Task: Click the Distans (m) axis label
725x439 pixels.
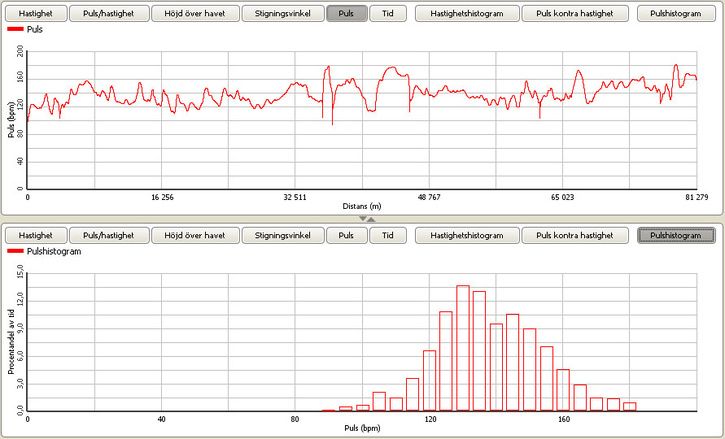Action: click(362, 206)
